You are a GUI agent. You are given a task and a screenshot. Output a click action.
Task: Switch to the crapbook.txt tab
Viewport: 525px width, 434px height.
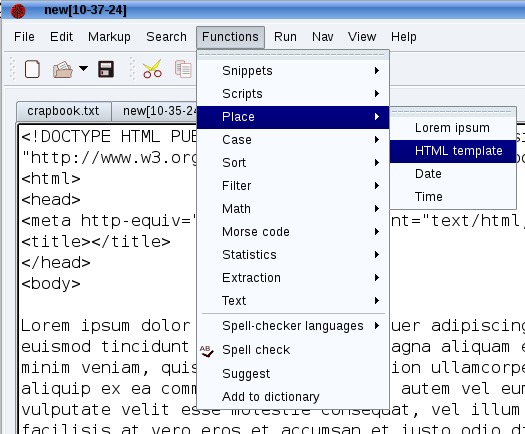point(63,111)
